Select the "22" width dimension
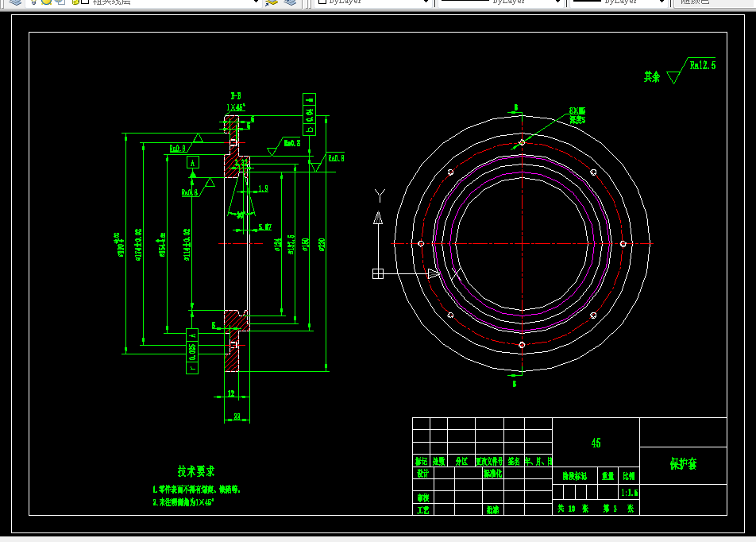Image resolution: width=756 pixels, height=542 pixels. [237, 416]
